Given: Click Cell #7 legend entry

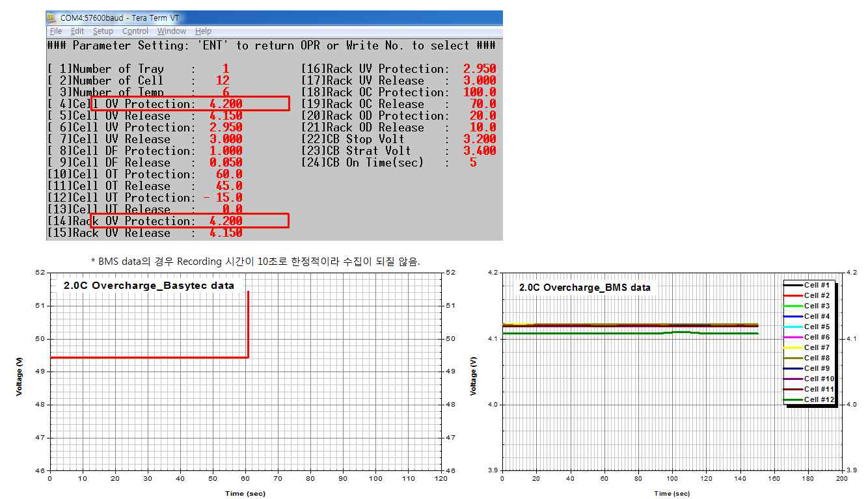Looking at the screenshot, I should coord(807,347).
